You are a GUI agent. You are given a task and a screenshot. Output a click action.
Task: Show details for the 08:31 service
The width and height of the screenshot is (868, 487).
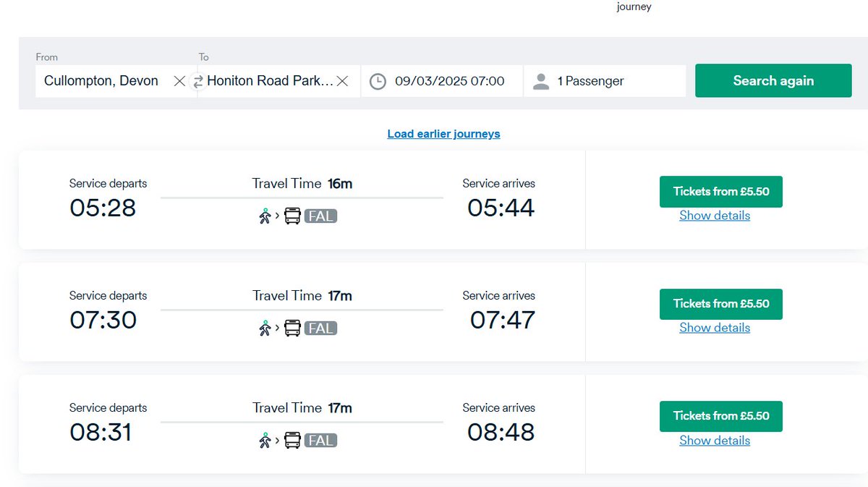point(715,441)
